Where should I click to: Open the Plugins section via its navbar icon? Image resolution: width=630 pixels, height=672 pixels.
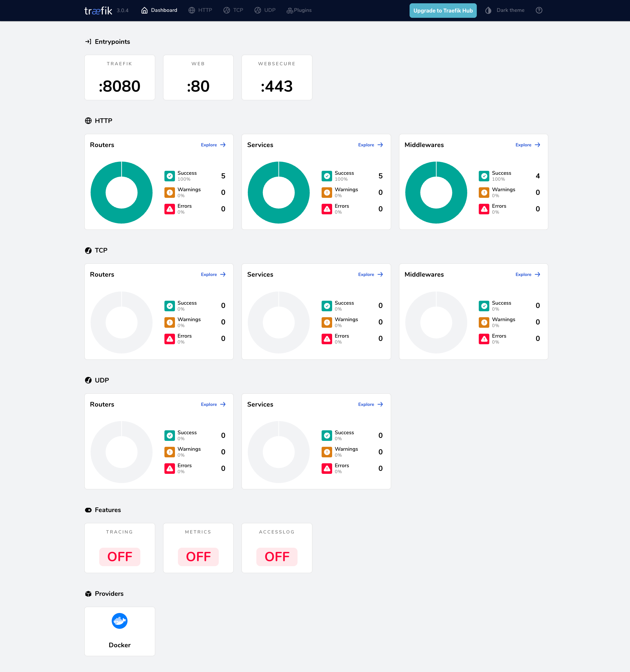click(290, 10)
